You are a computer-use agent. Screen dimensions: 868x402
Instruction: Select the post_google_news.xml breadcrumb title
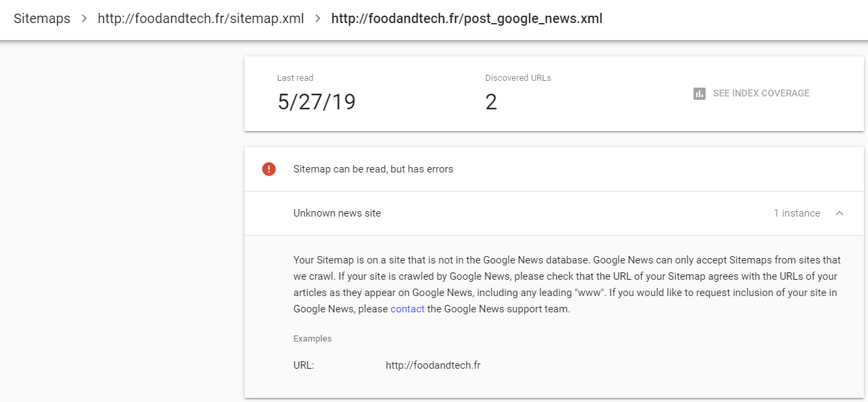(467, 18)
